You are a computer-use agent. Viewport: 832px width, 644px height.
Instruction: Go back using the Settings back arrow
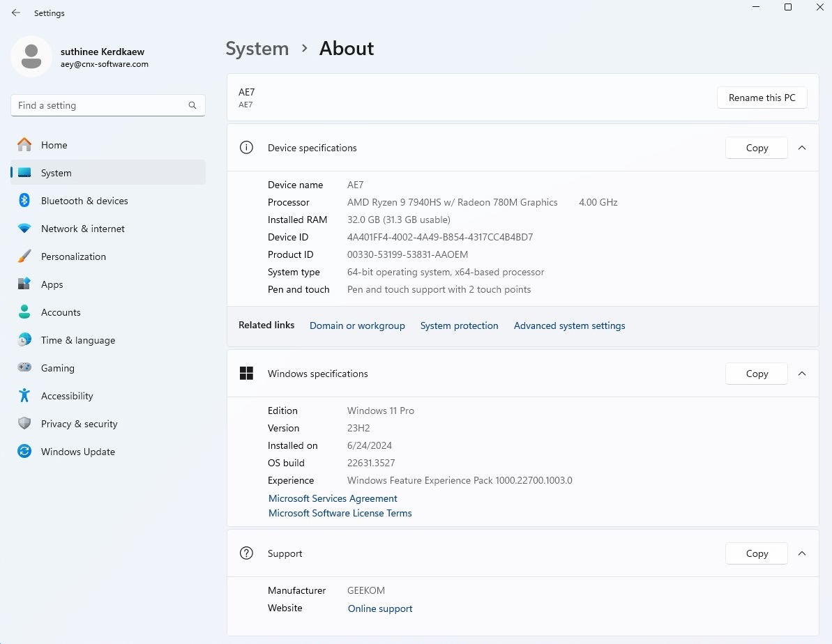click(16, 13)
